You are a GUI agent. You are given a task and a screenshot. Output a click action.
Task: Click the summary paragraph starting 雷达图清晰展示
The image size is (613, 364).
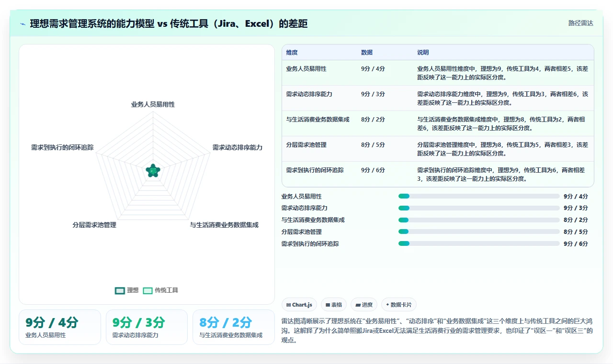(x=437, y=331)
